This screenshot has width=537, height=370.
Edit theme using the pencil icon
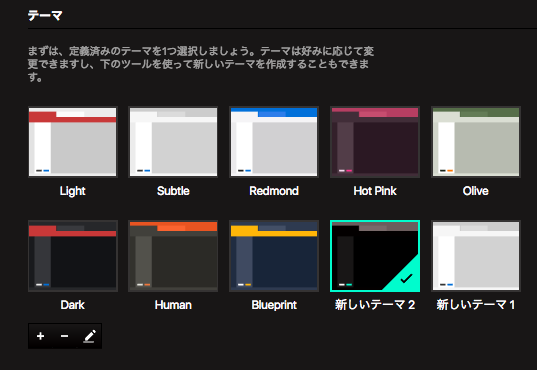click(89, 336)
